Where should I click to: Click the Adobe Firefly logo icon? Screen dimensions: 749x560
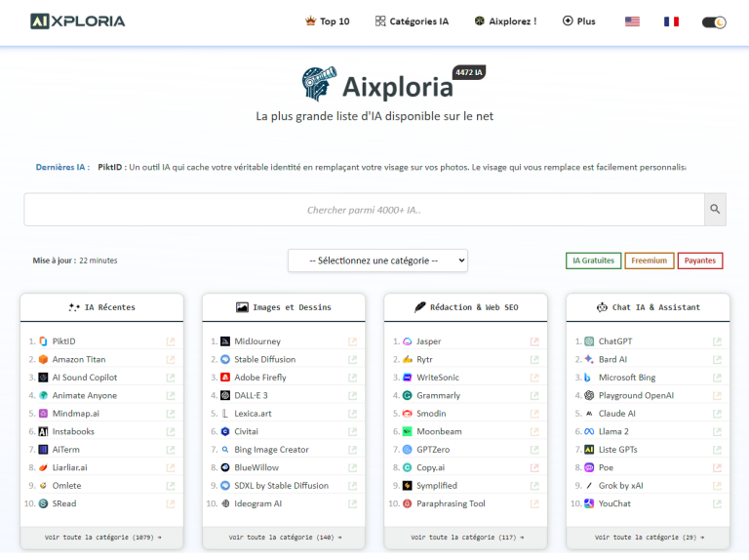[225, 378]
